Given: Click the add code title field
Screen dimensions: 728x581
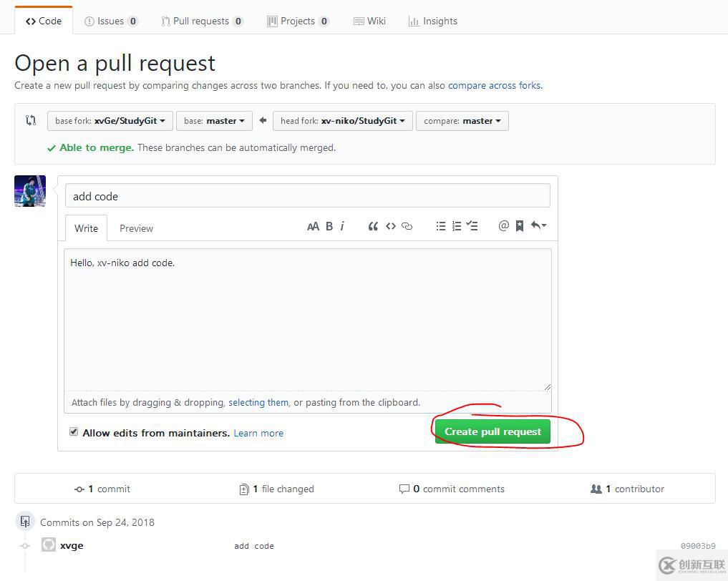Looking at the screenshot, I should 307,196.
